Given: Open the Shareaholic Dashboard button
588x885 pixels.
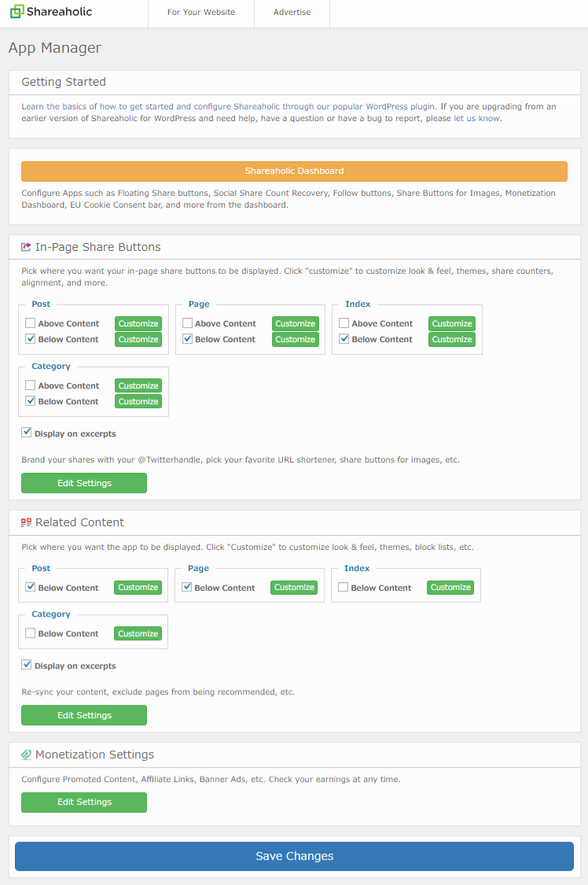Looking at the screenshot, I should [294, 171].
